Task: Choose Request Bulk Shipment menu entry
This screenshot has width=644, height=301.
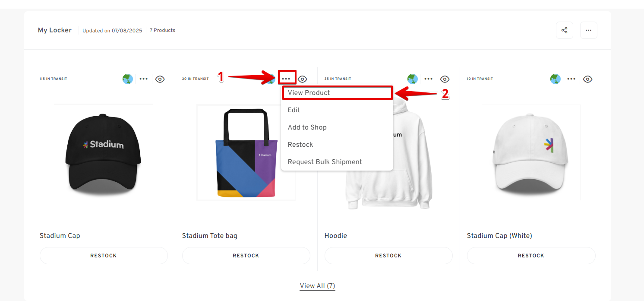Action: (x=325, y=162)
